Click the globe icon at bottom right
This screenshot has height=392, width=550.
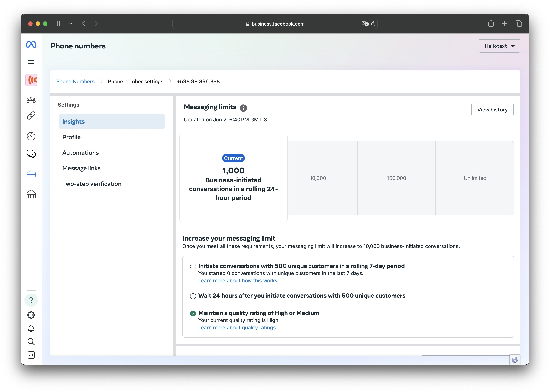click(515, 360)
